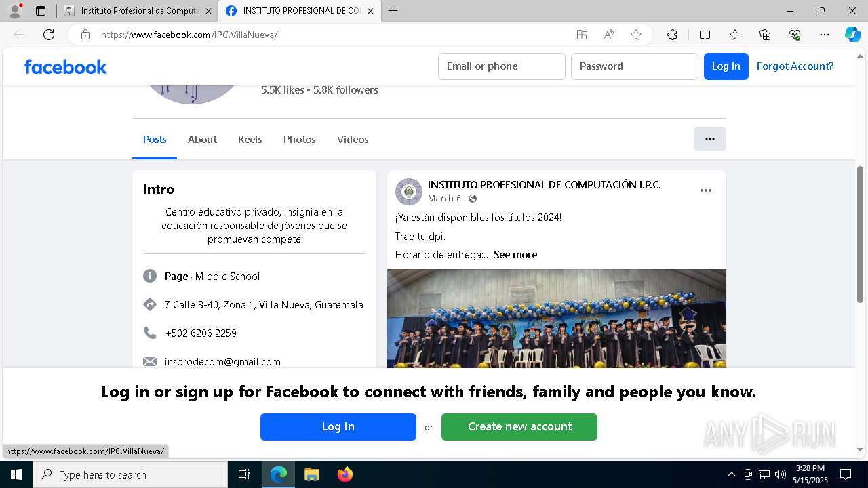Screen dimensions: 868x488
Task: Add page to favorites star
Action: click(636, 35)
